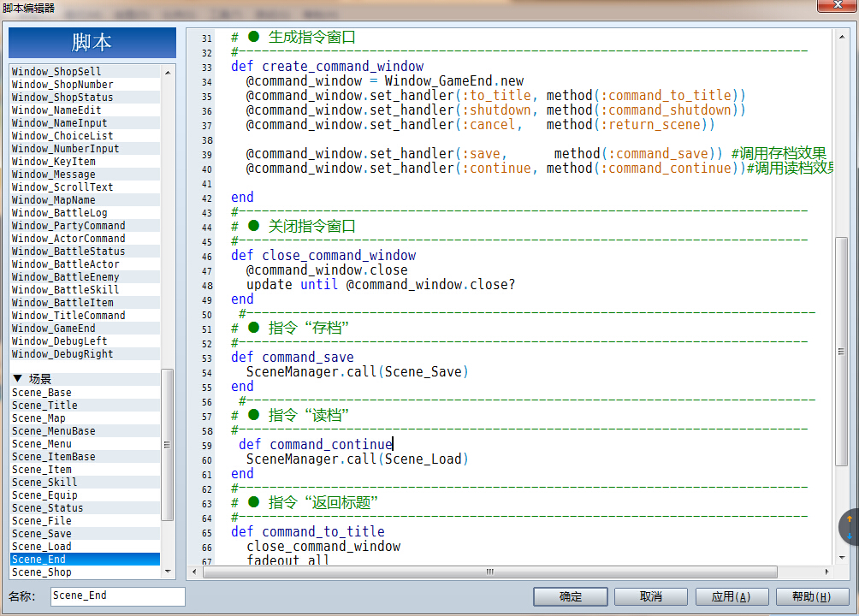Open the Scene_Equip script
Screen dimensions: 859x616
pos(85,495)
